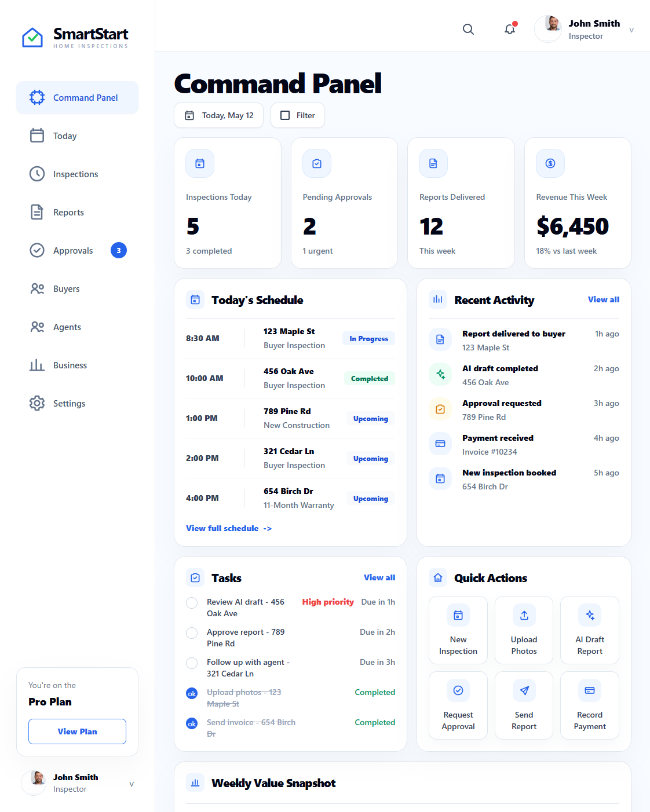Click the Quick Actions house icon
This screenshot has width=650, height=812.
click(438, 578)
